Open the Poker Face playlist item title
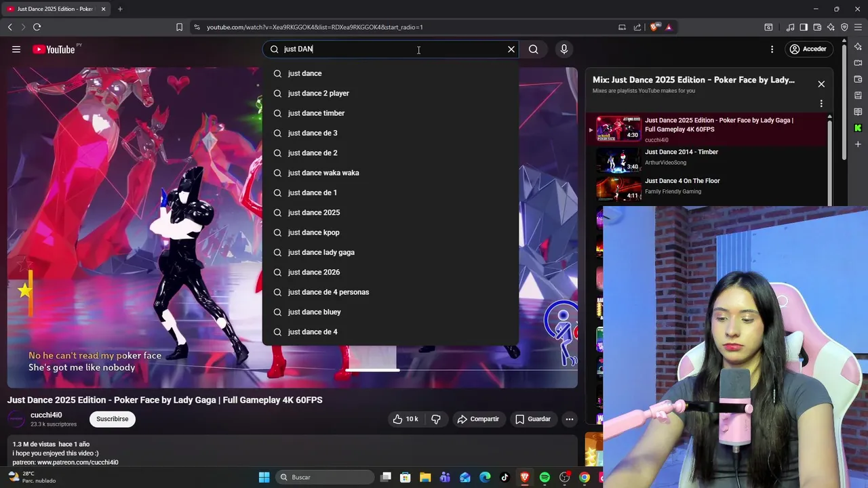The height and width of the screenshot is (488, 868). point(719,125)
